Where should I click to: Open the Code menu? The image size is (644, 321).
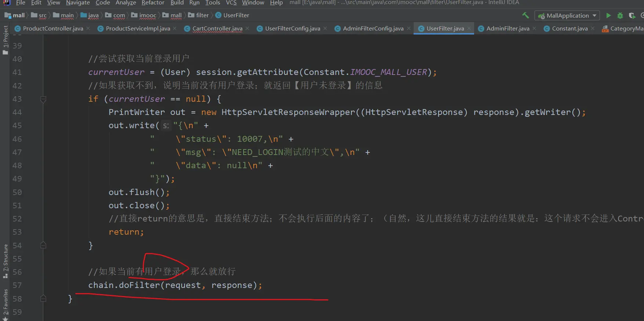tap(103, 3)
